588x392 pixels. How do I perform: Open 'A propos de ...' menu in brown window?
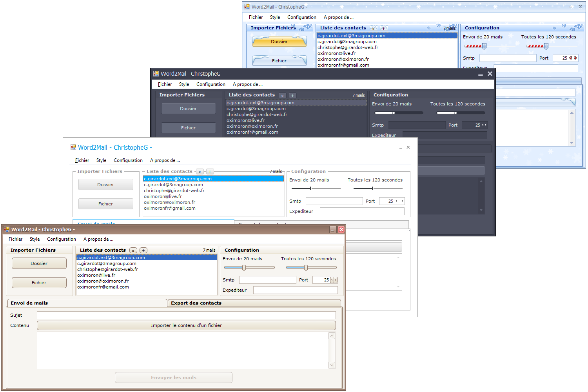coord(98,239)
